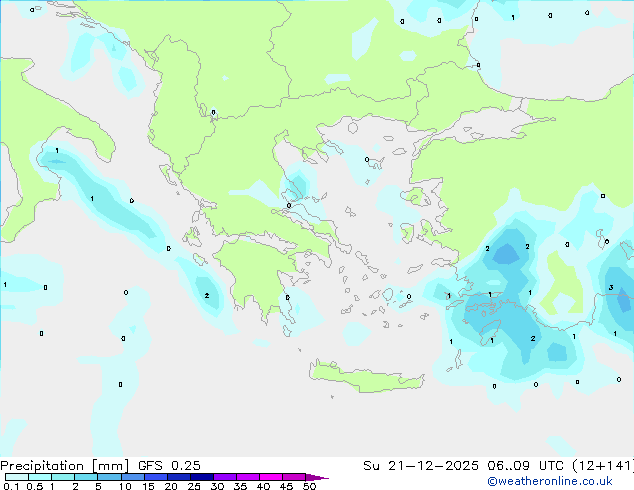Click the '30' legend scale label
Image resolution: width=634 pixels, height=490 pixels.
218,486
